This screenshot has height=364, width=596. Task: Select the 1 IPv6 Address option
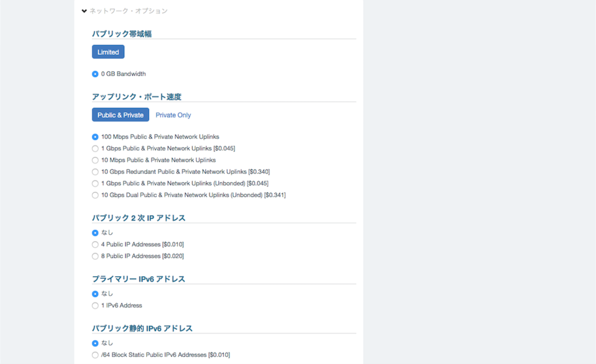(x=95, y=306)
